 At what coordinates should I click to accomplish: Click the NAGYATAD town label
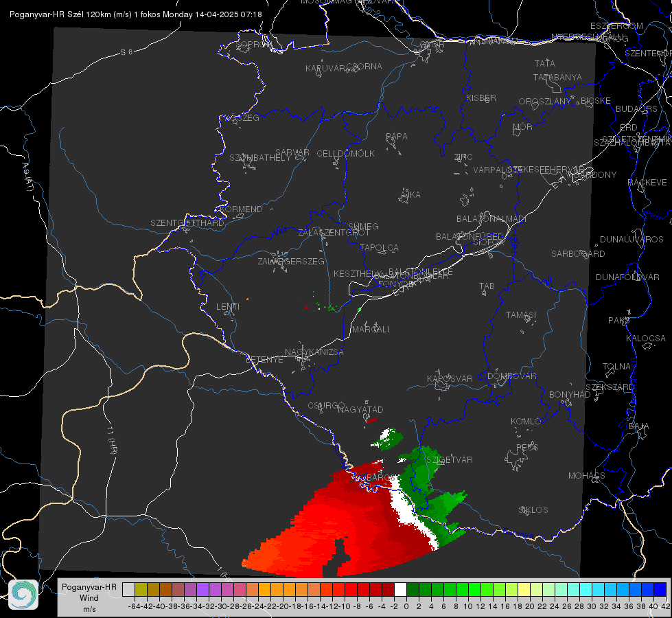360,409
